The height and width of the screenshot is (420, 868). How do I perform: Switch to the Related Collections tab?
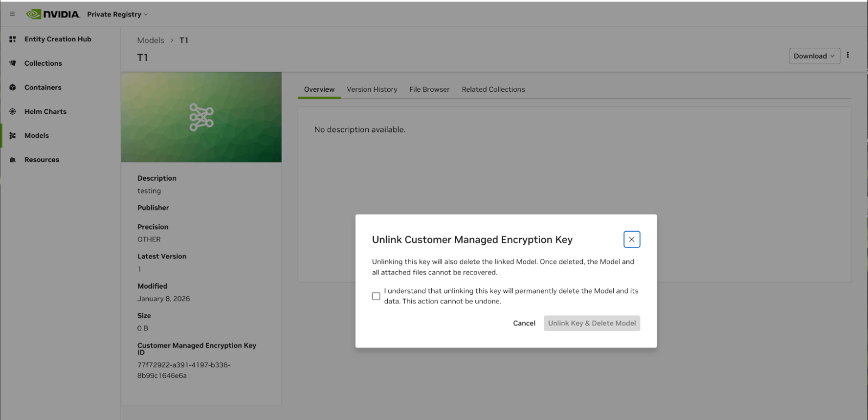[x=493, y=90]
